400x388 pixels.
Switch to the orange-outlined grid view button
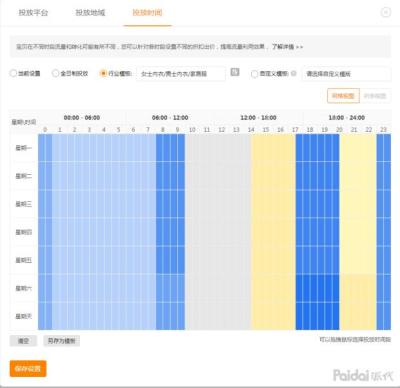click(343, 96)
